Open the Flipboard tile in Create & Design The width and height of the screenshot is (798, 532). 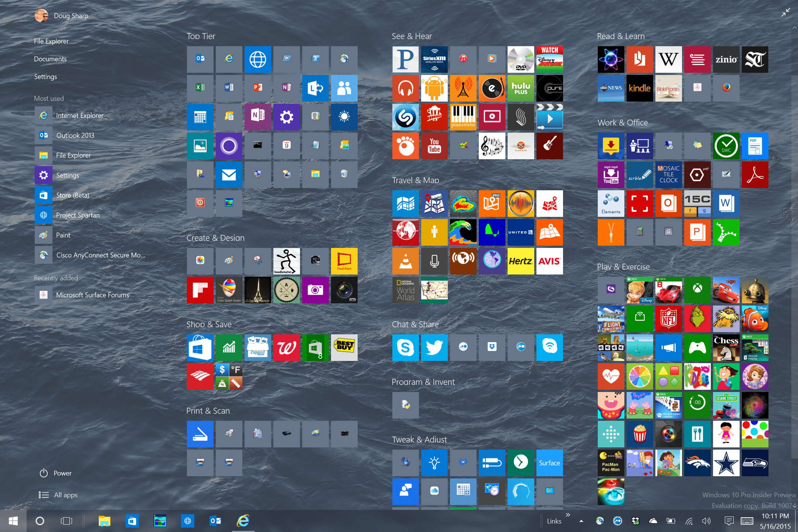click(x=200, y=290)
